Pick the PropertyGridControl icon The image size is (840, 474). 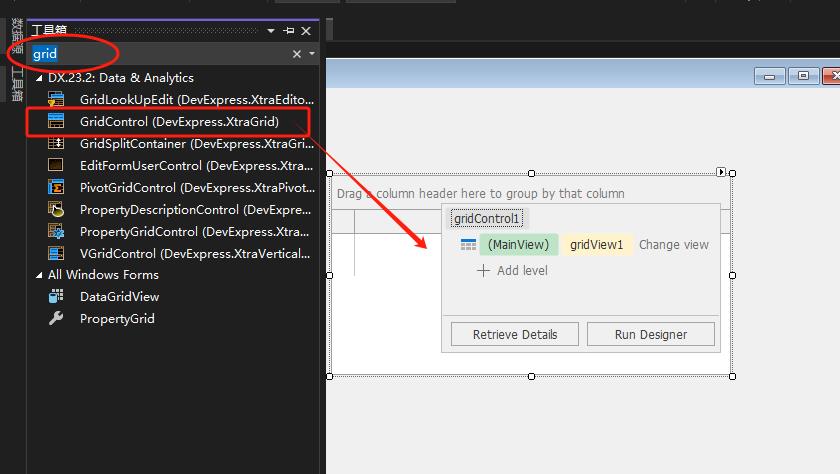(x=56, y=232)
